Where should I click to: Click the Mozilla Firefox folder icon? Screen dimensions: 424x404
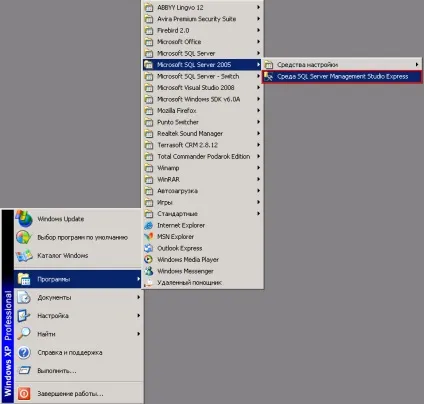(149, 111)
